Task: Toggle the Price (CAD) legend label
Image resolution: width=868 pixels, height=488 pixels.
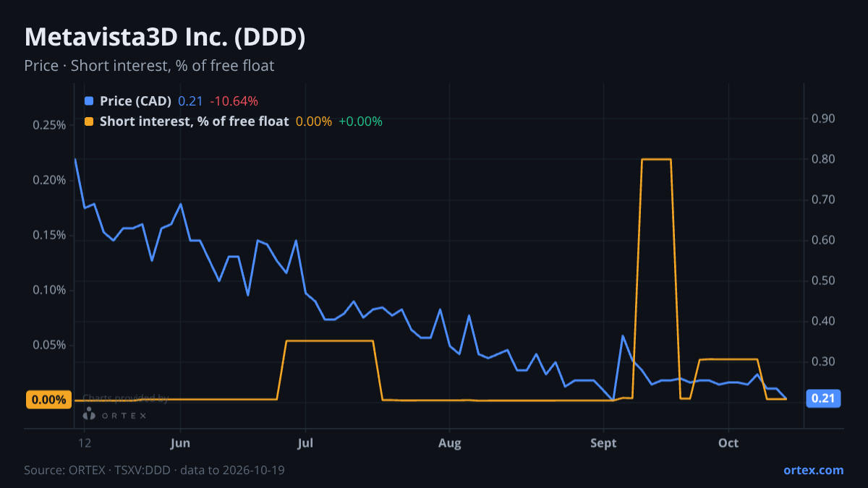Action: coord(135,101)
